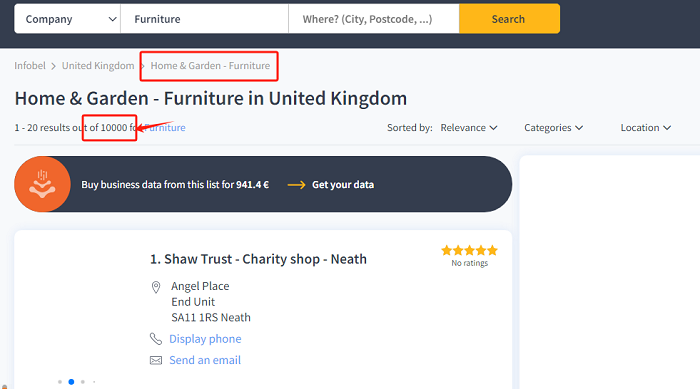Click the yellow arrow before Get your data

296,184
